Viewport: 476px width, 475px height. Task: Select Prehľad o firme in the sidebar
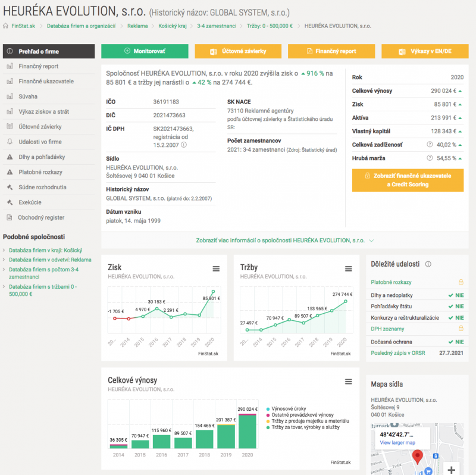[x=49, y=51]
